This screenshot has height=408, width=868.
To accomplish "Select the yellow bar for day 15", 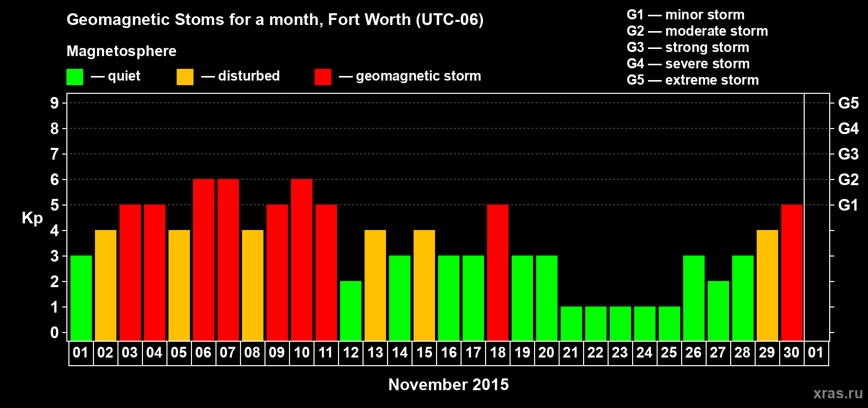I will pos(424,285).
